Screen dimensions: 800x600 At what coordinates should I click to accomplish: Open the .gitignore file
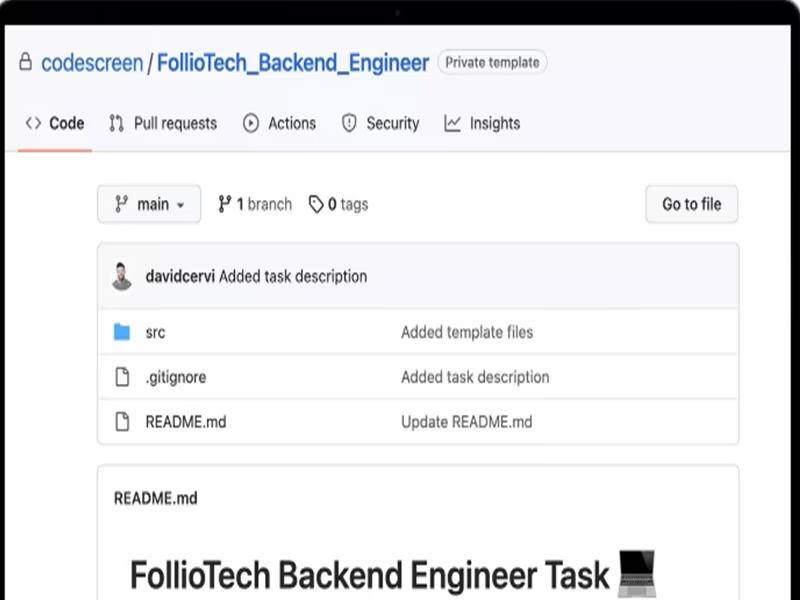(x=176, y=377)
